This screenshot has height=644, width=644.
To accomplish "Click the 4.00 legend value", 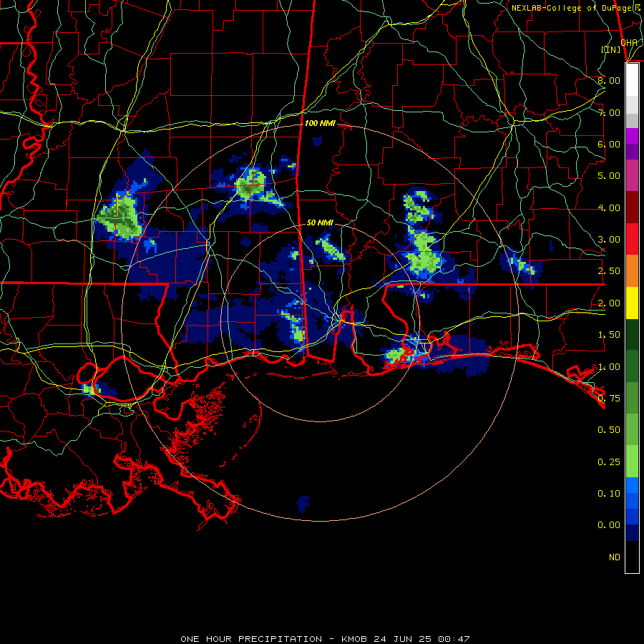I will click(x=609, y=208).
